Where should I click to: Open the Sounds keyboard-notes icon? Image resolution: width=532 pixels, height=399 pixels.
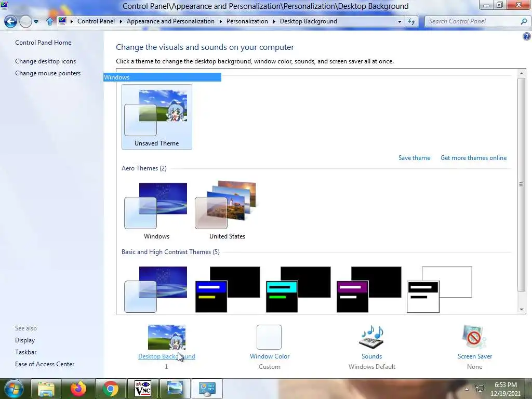click(x=372, y=337)
